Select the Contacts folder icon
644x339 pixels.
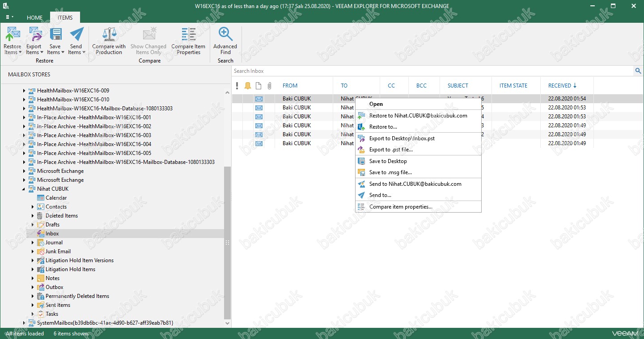[41, 207]
